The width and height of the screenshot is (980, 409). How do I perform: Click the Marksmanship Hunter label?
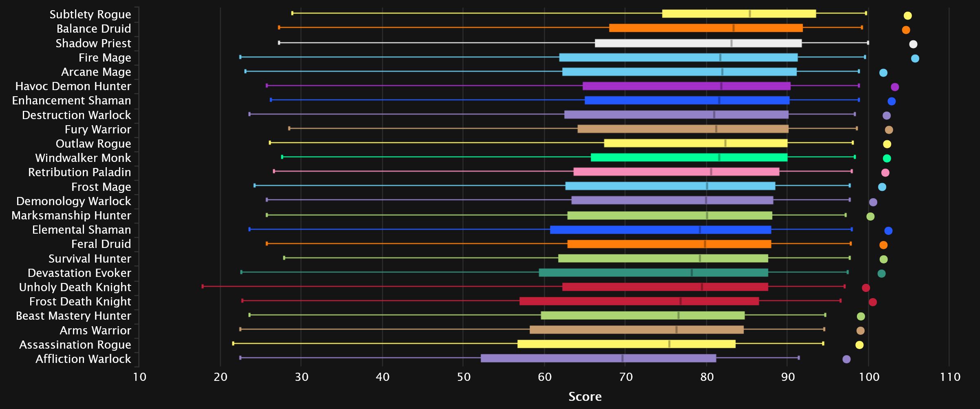point(71,215)
